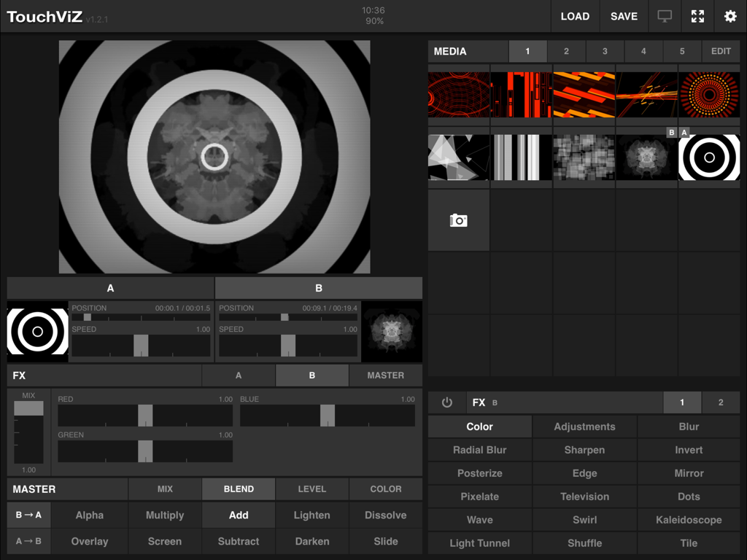Click the LOAD button
Image resolution: width=747 pixels, height=560 pixels.
click(576, 16)
